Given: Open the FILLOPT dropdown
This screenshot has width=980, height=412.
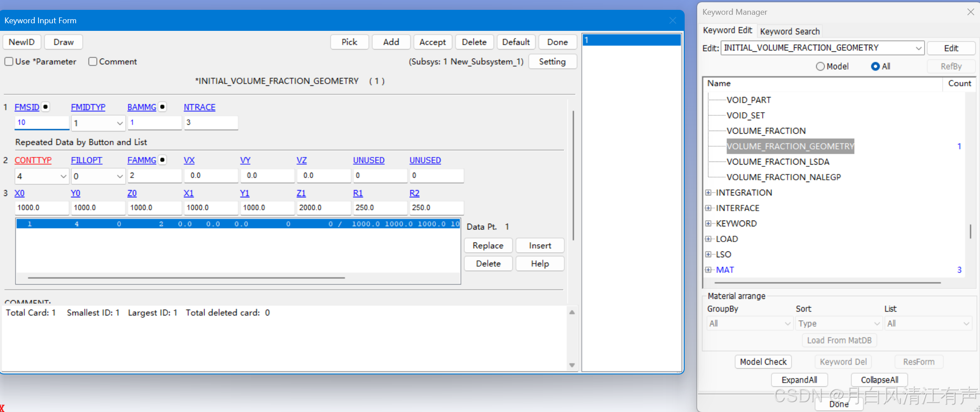Looking at the screenshot, I should 98,176.
